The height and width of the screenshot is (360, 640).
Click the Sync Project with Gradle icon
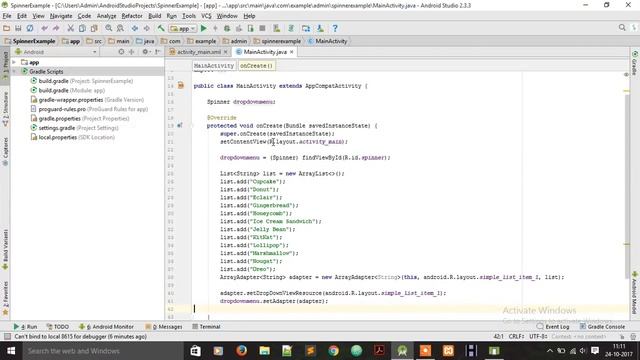click(x=291, y=28)
